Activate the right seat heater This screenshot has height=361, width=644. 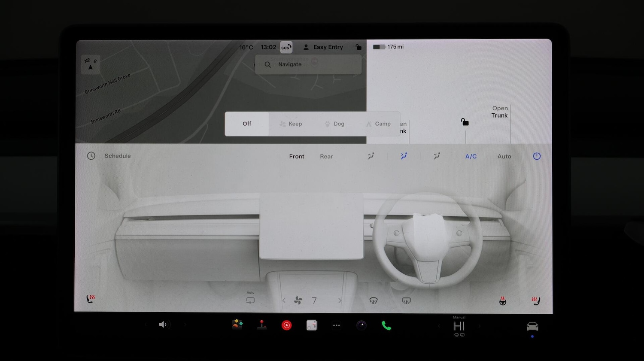coord(535,300)
